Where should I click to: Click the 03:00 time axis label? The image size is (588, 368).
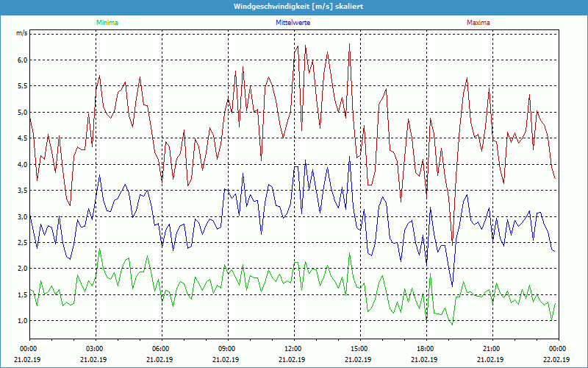click(x=95, y=349)
